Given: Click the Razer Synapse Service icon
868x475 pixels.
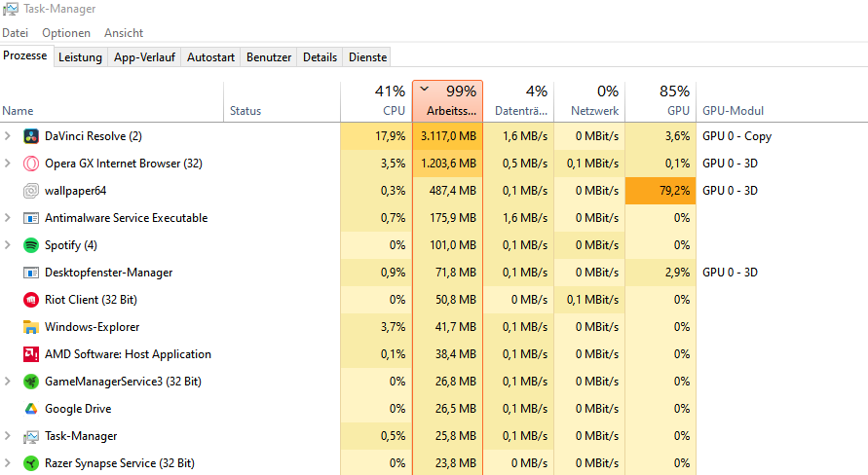Looking at the screenshot, I should pos(31,463).
